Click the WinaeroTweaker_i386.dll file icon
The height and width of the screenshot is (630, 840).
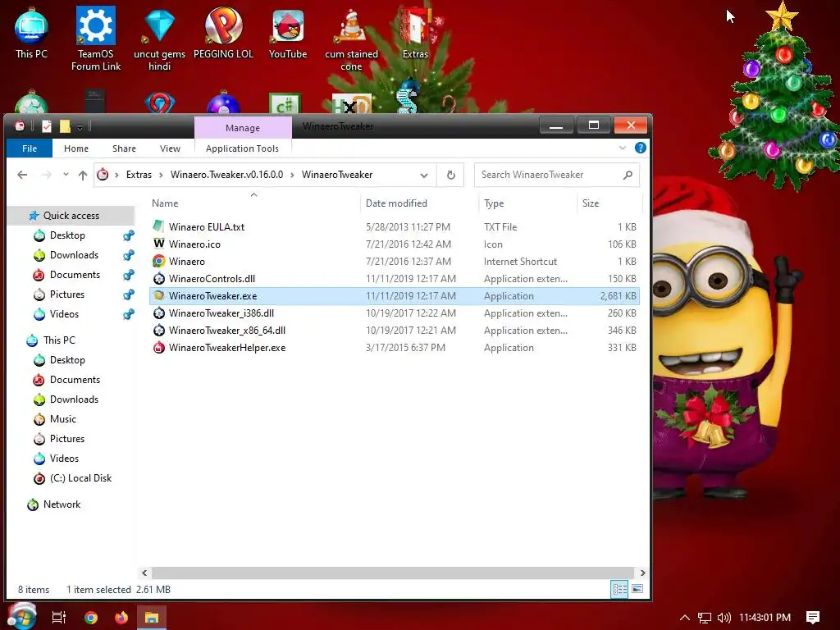(158, 313)
